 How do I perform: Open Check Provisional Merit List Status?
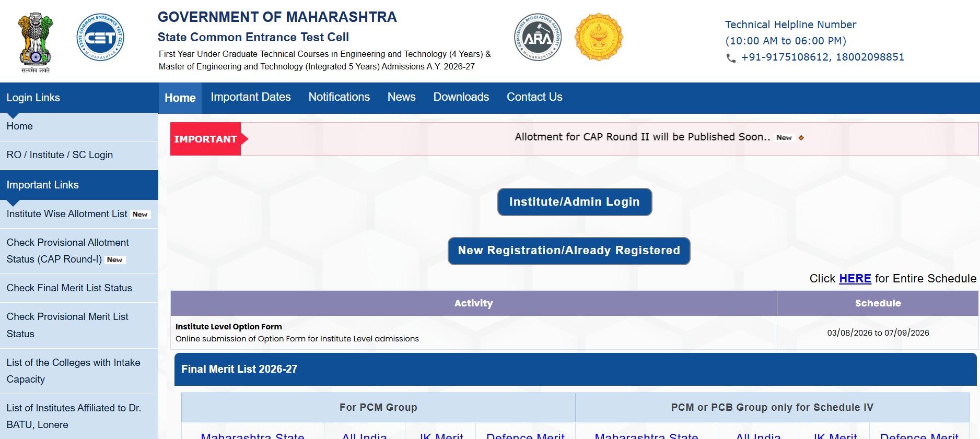[x=79, y=325]
